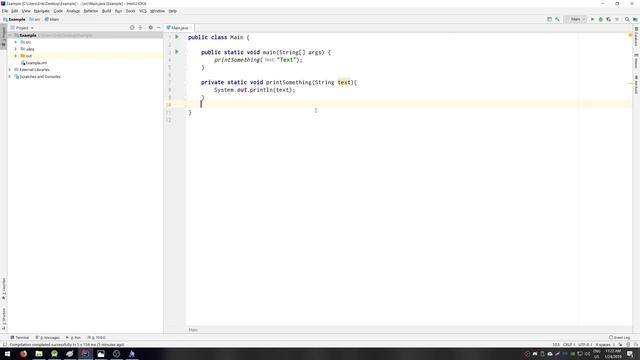Open Photos app icon in taskbar
The width and height of the screenshot is (640, 360).
pos(101,353)
